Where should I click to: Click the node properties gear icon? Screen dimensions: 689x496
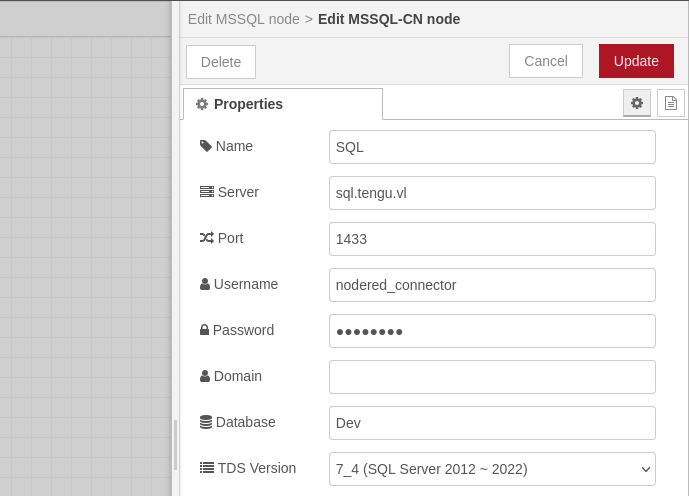[x=637, y=103]
